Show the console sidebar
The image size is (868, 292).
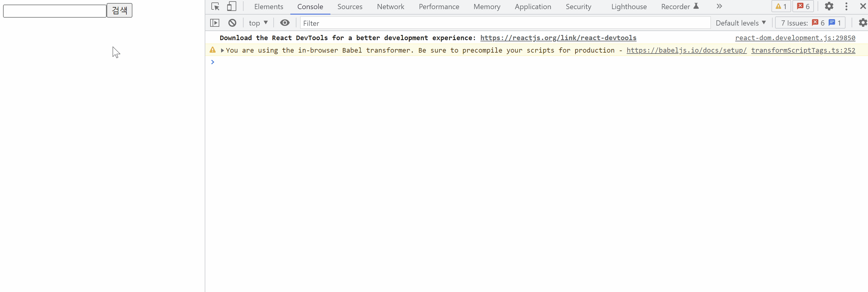(x=215, y=23)
